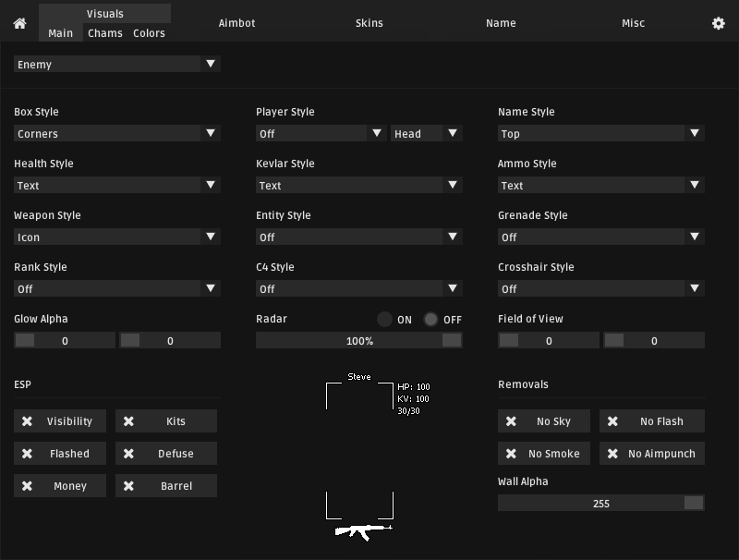Viewport: 739px width, 560px height.
Task: Click the KV: 100 preview text
Action: pos(413,399)
